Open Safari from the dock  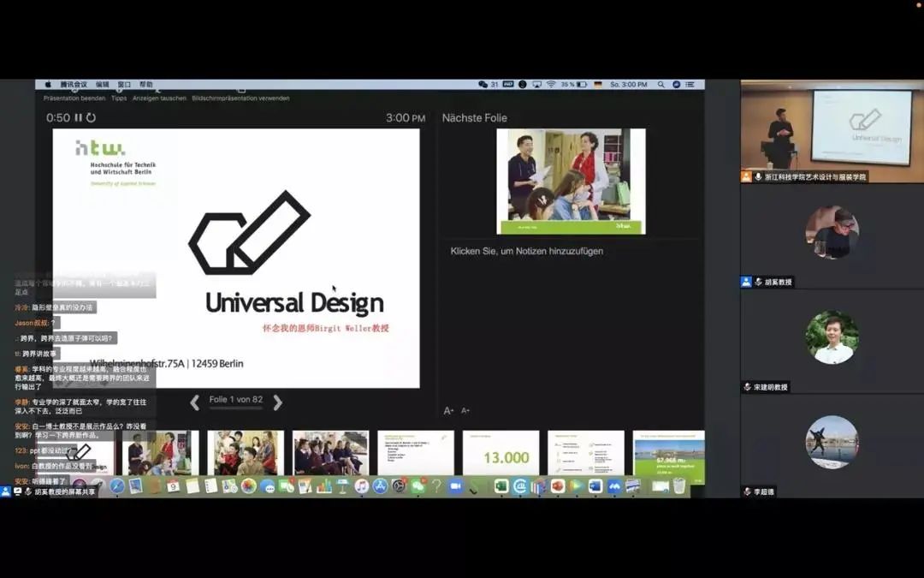tap(116, 486)
